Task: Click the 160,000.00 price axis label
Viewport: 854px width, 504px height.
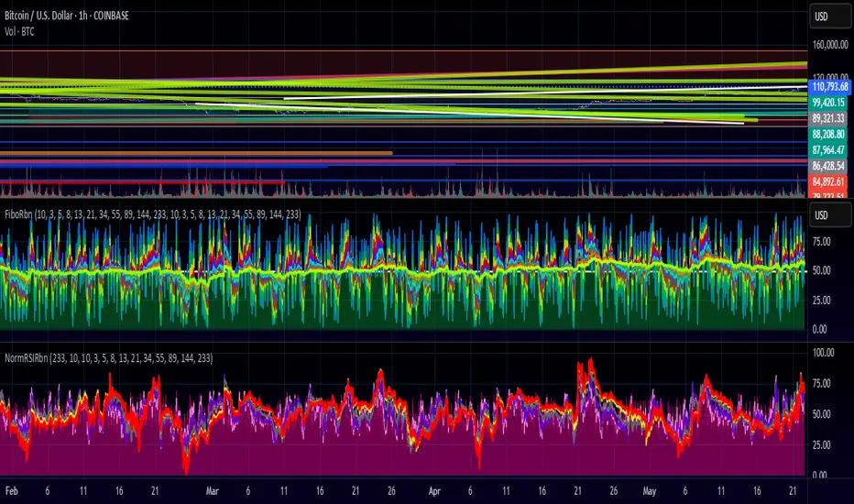Action: point(828,42)
